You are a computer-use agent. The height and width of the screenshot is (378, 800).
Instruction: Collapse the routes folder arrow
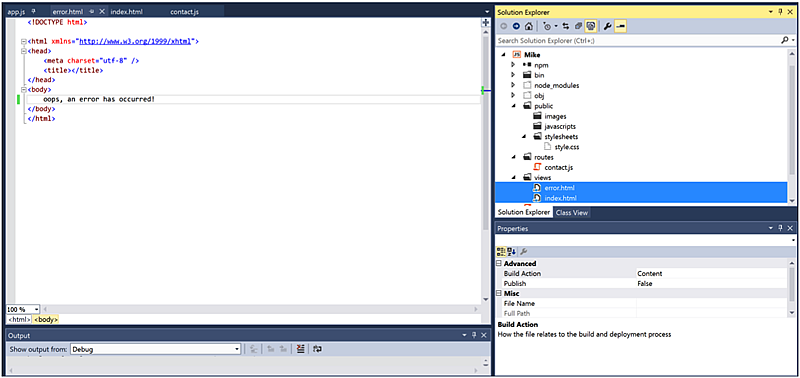[514, 157]
